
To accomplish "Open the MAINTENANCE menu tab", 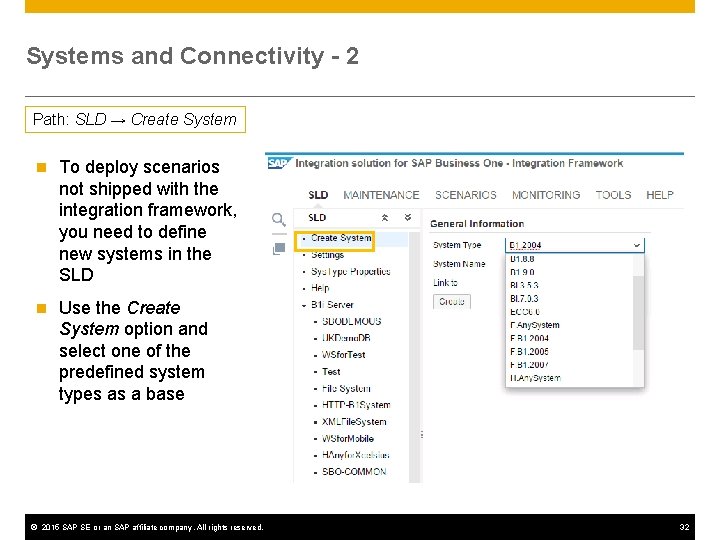I will (x=381, y=195).
